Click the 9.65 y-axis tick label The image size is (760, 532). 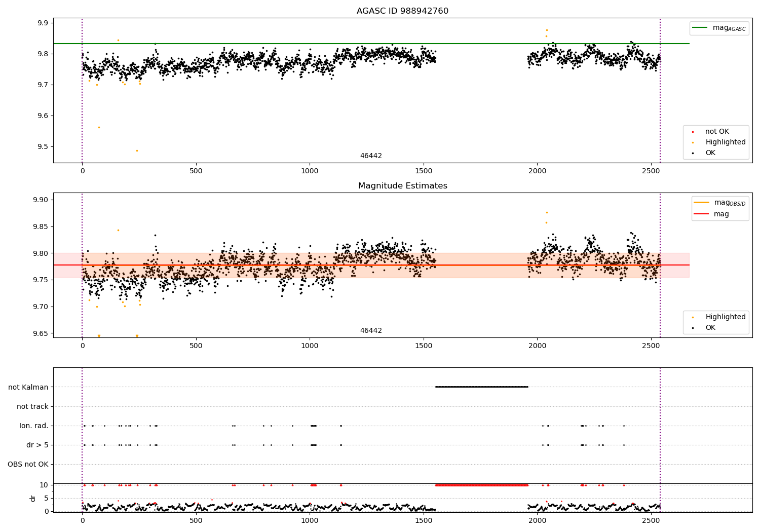(41, 334)
